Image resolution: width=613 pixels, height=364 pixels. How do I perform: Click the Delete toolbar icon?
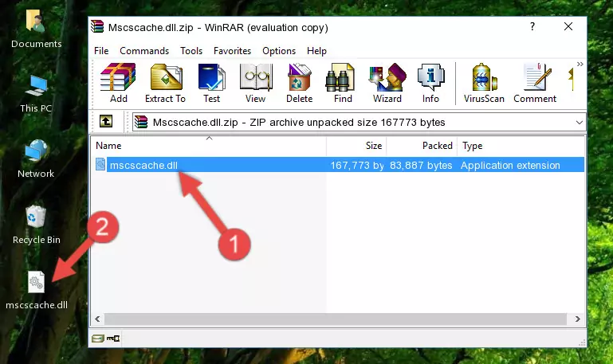300,83
